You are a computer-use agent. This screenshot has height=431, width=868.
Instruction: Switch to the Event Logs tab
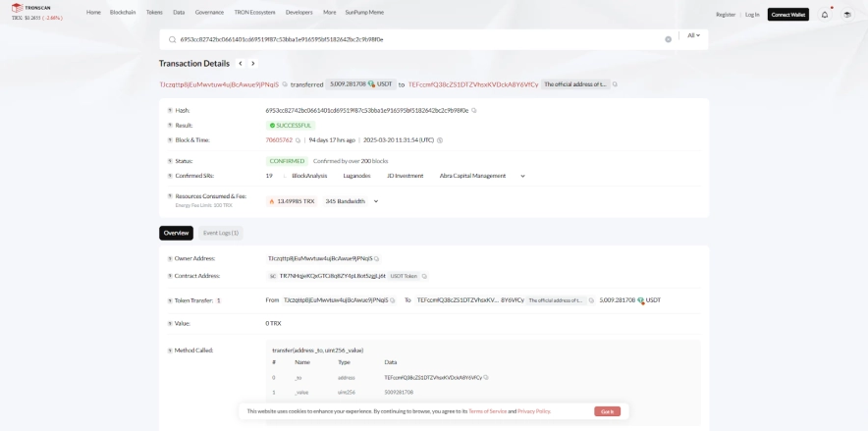coord(220,233)
